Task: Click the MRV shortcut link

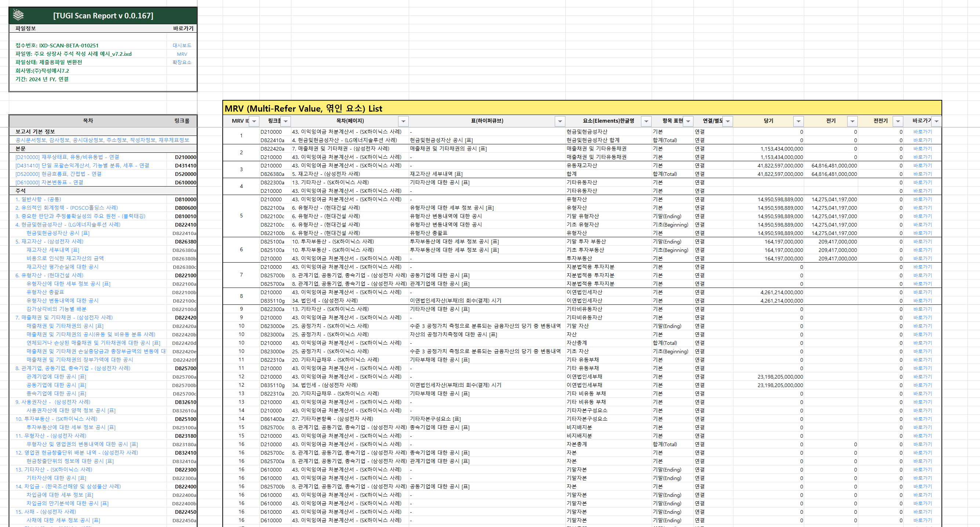Action: [x=182, y=54]
